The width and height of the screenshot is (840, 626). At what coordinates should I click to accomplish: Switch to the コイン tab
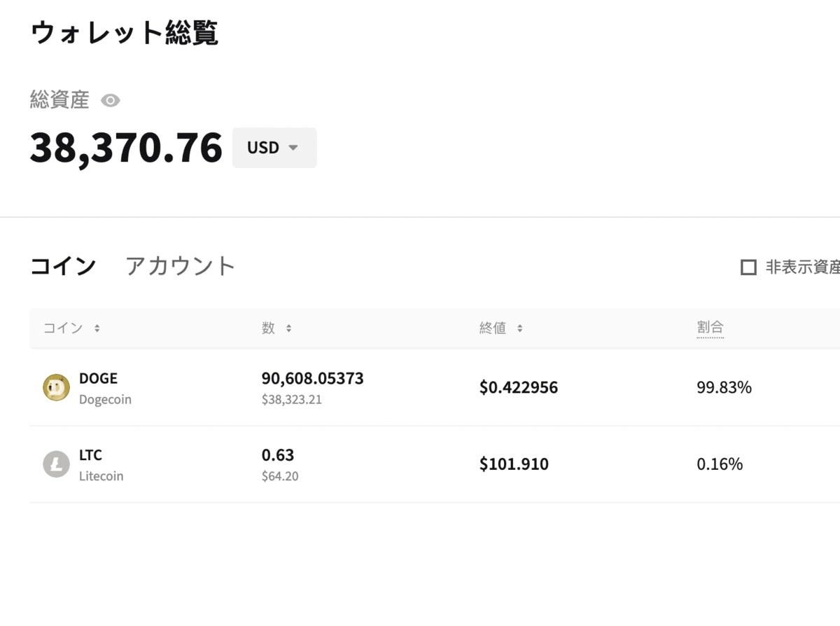tap(63, 266)
